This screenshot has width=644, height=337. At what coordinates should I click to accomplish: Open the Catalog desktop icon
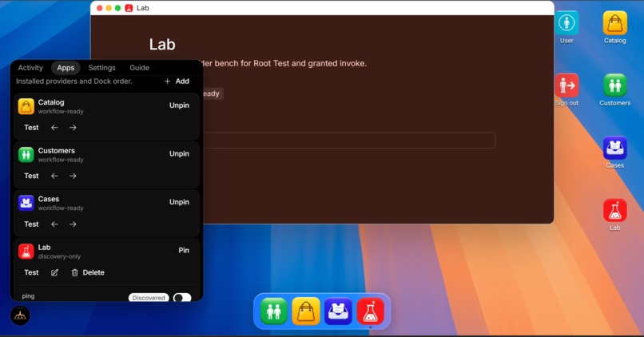(615, 23)
